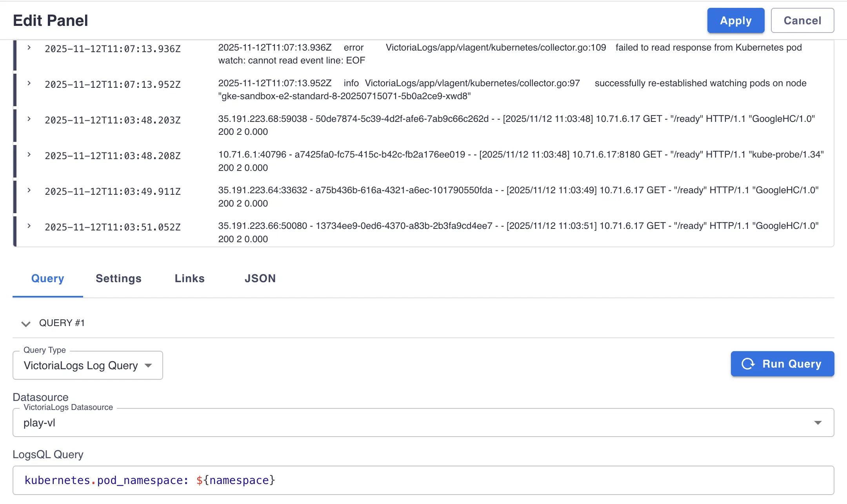Expand the log entry at 11:03:49.911Z
Viewport: 847px width, 504px height.
(x=29, y=191)
